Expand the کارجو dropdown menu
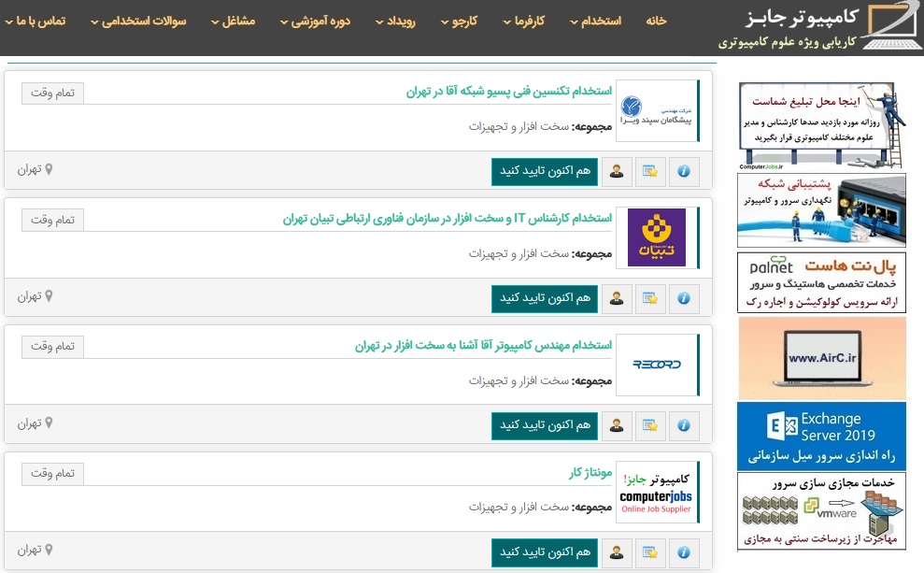Image resolution: width=924 pixels, height=573 pixels. (x=459, y=21)
